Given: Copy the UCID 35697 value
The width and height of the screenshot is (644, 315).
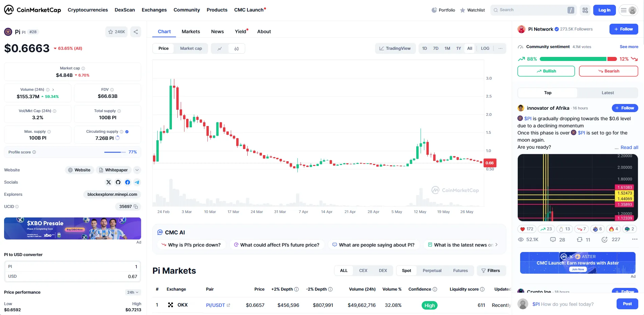Looking at the screenshot, I should [x=136, y=207].
